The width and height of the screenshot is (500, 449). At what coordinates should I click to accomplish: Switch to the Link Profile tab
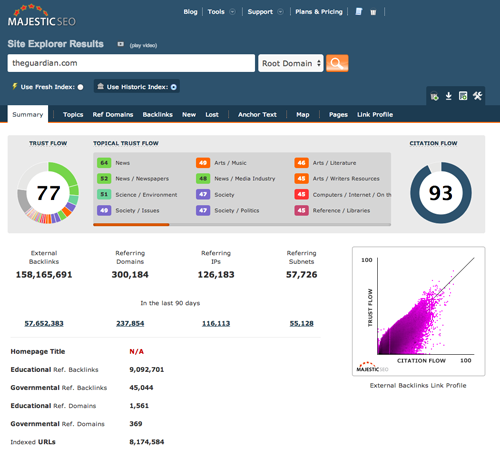375,114
